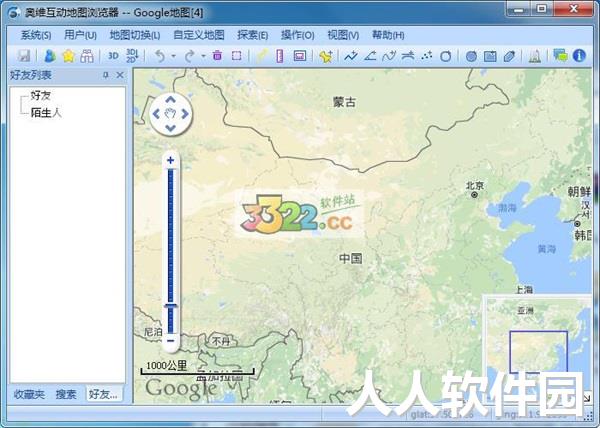This screenshot has width=600, height=428.
Task: Open the 视图(V) menu
Action: tap(343, 35)
